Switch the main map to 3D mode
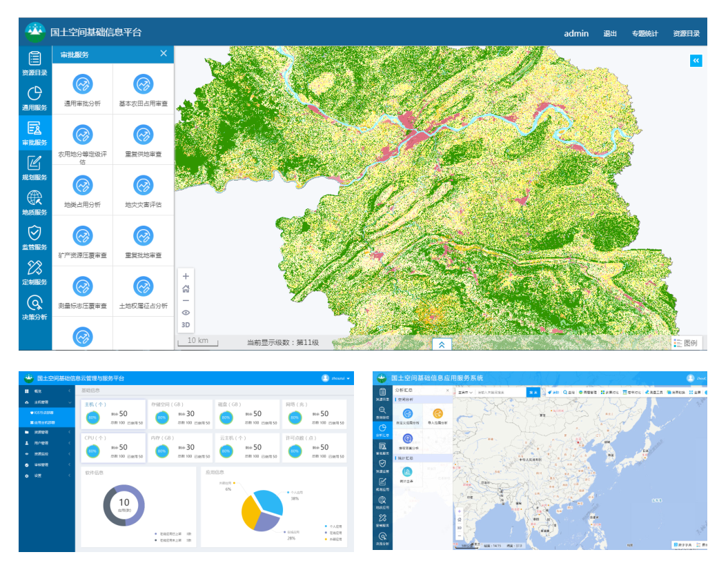 (x=186, y=324)
